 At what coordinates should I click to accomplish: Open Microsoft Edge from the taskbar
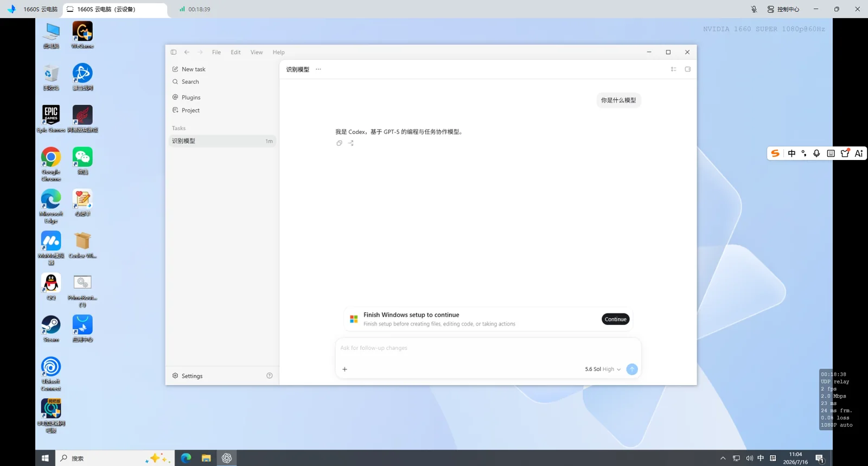tap(186, 458)
